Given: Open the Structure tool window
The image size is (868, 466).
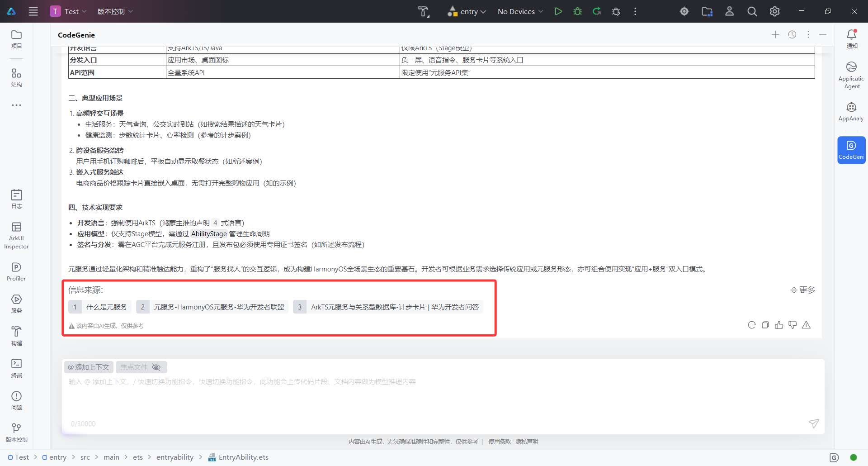Looking at the screenshot, I should [x=17, y=78].
